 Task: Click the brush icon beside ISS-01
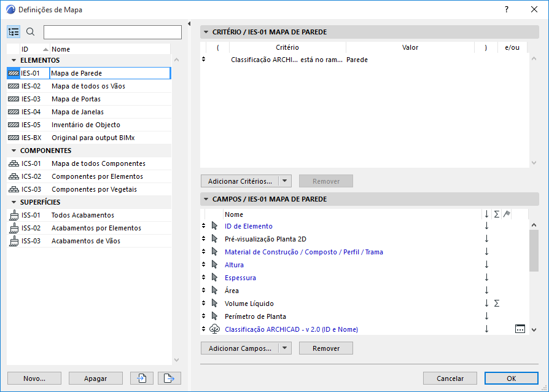14,215
